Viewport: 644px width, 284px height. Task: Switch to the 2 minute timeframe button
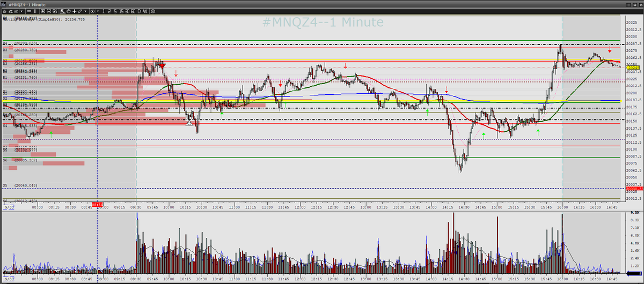point(109,11)
